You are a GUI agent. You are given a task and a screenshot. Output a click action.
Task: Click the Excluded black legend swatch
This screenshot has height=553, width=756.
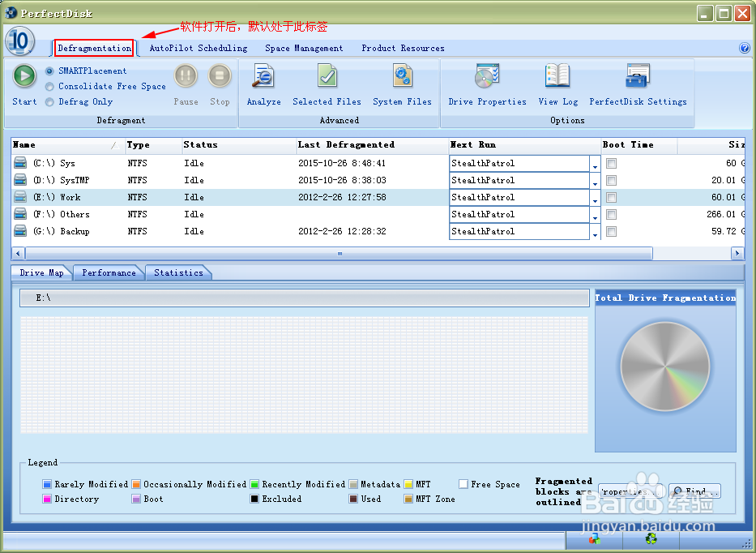point(254,499)
